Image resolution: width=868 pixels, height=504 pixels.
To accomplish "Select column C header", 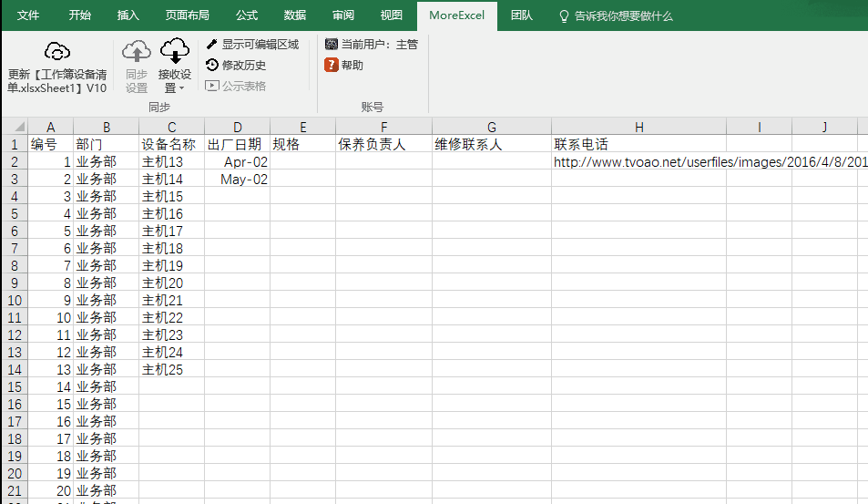I will pyautogui.click(x=171, y=127).
